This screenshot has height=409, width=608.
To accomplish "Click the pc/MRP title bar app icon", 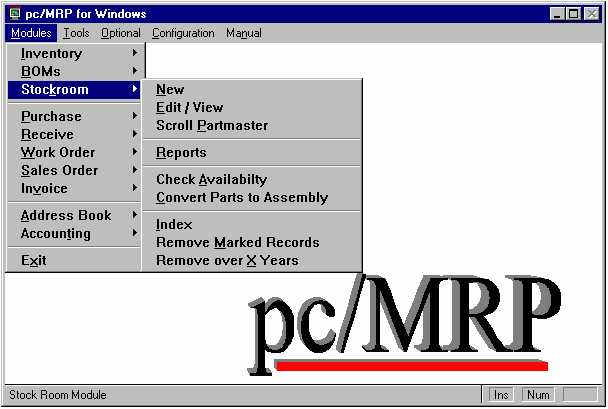I will pyautogui.click(x=14, y=13).
